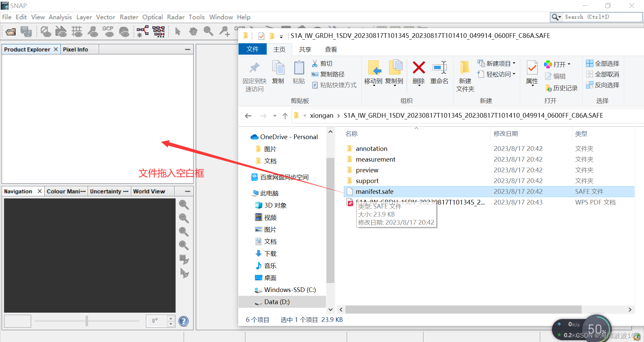
Task: Open the File menu in SNAP
Action: 7,17
